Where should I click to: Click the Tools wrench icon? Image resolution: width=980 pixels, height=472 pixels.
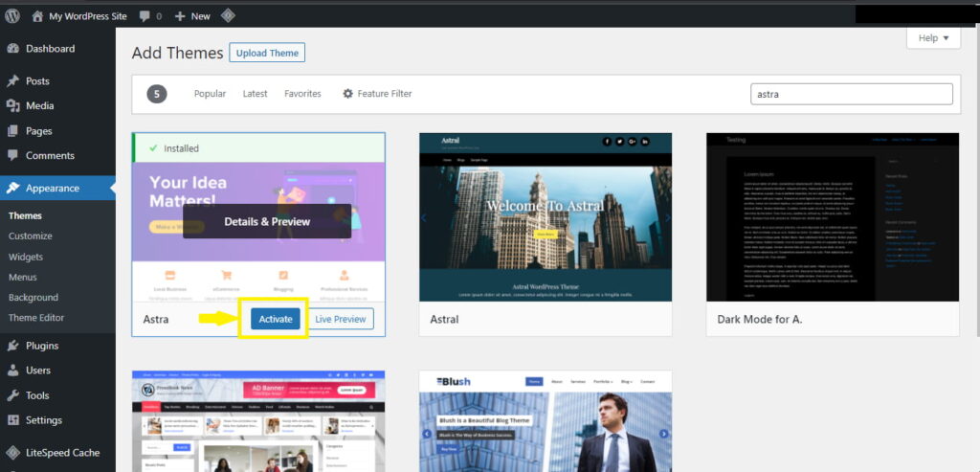(x=12, y=395)
